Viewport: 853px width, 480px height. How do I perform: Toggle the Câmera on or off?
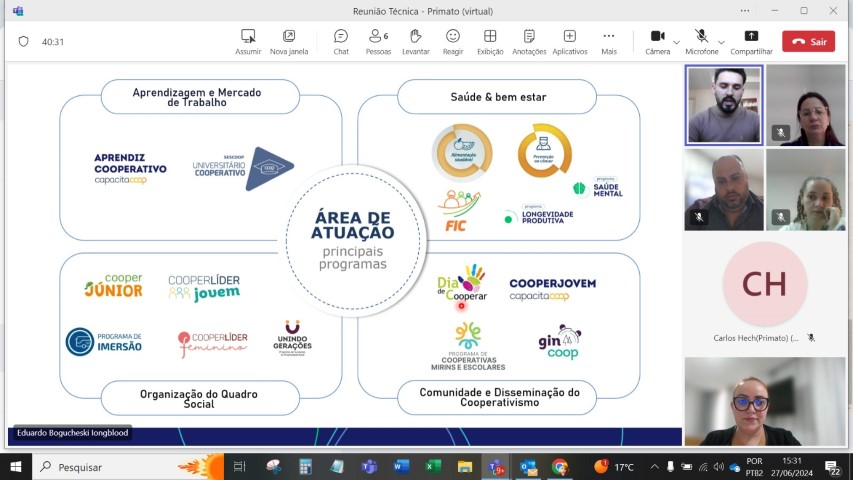(x=658, y=42)
